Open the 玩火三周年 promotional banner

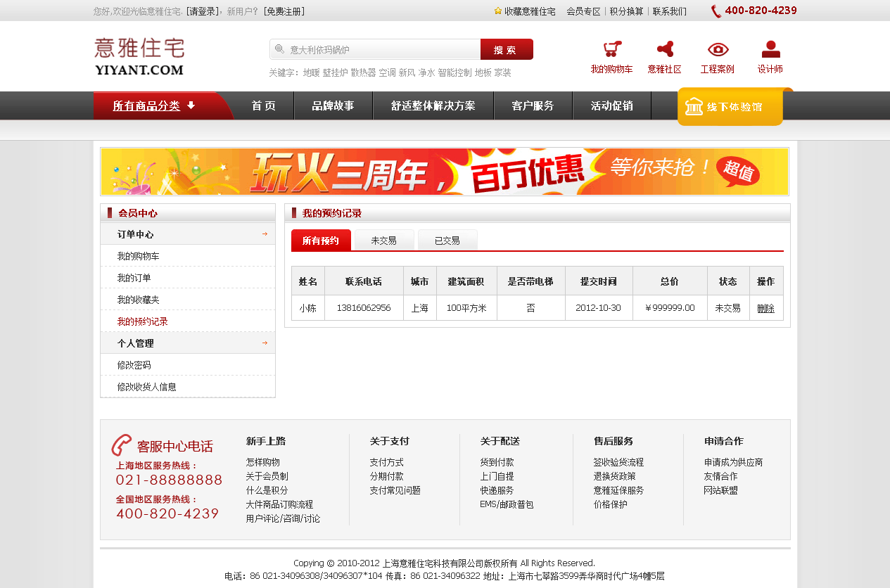pyautogui.click(x=444, y=172)
